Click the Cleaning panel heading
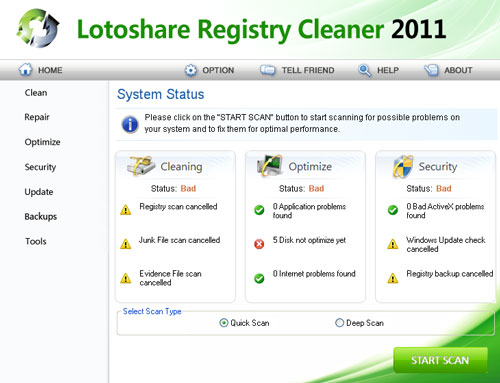500x383 pixels. coord(181,167)
